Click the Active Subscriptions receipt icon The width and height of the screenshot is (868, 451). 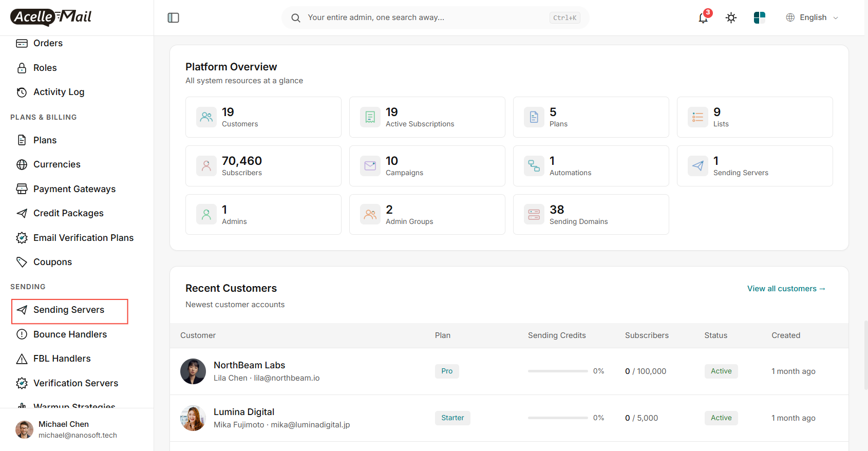(x=370, y=117)
